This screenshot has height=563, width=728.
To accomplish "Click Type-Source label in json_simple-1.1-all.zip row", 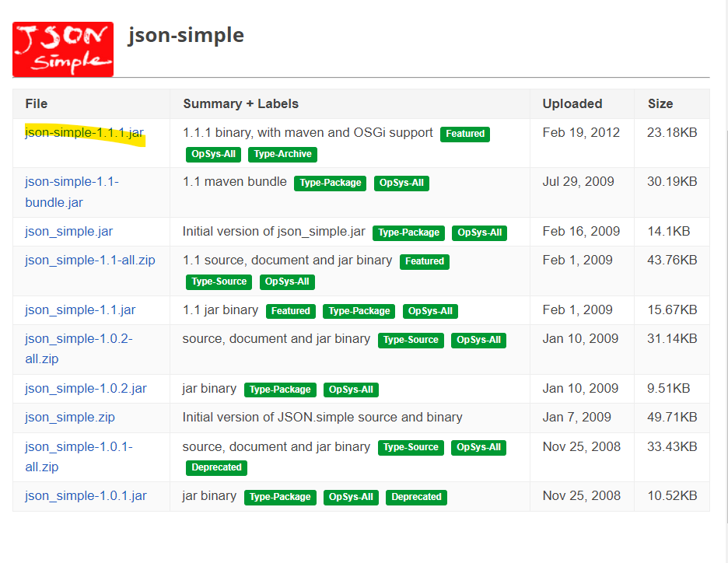I will [219, 281].
